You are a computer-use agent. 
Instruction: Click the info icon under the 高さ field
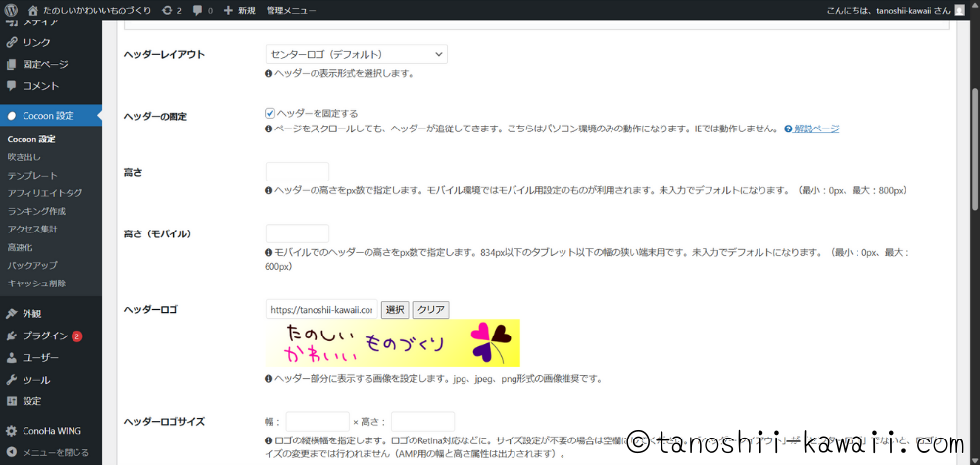tap(269, 190)
